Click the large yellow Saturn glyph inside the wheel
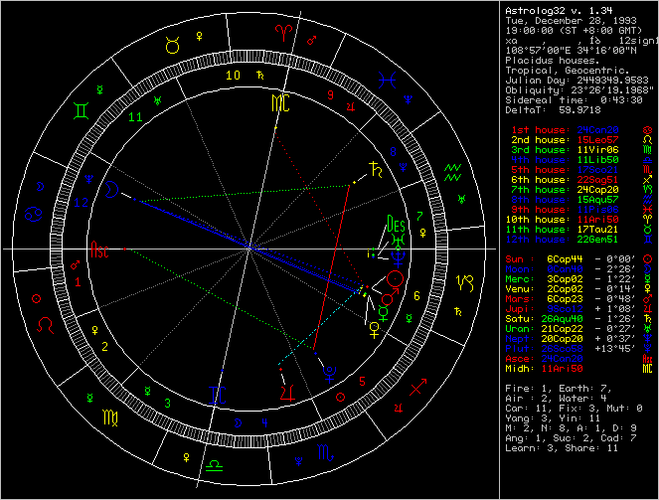The height and width of the screenshot is (500, 659). [x=376, y=169]
